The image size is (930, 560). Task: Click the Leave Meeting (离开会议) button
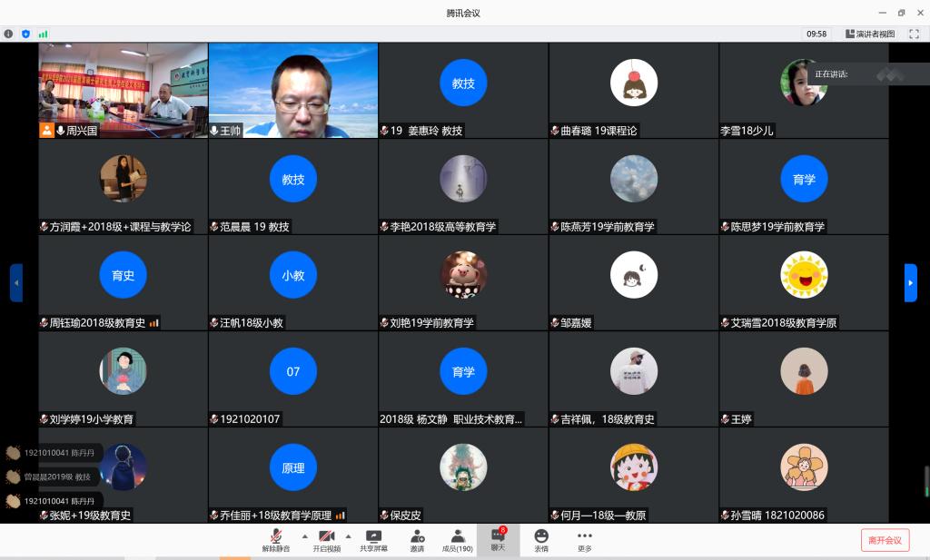click(x=885, y=540)
